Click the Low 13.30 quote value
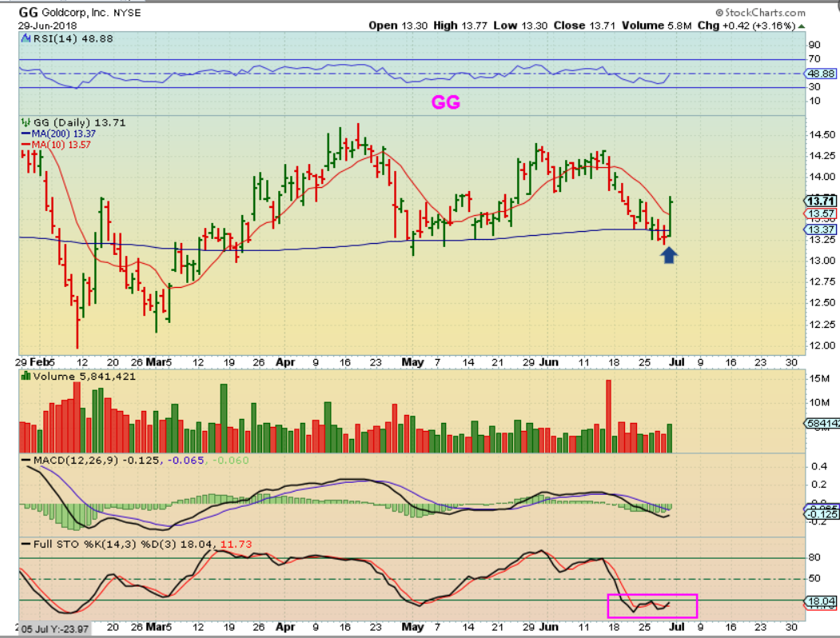Image resolution: width=840 pixels, height=638 pixels. tap(520, 25)
